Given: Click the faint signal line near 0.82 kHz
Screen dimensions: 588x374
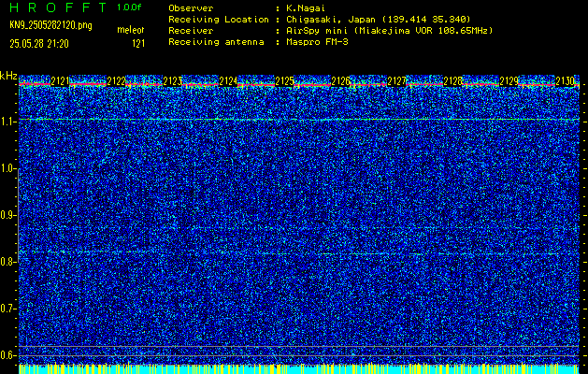Looking at the screenshot, I should [298, 253].
